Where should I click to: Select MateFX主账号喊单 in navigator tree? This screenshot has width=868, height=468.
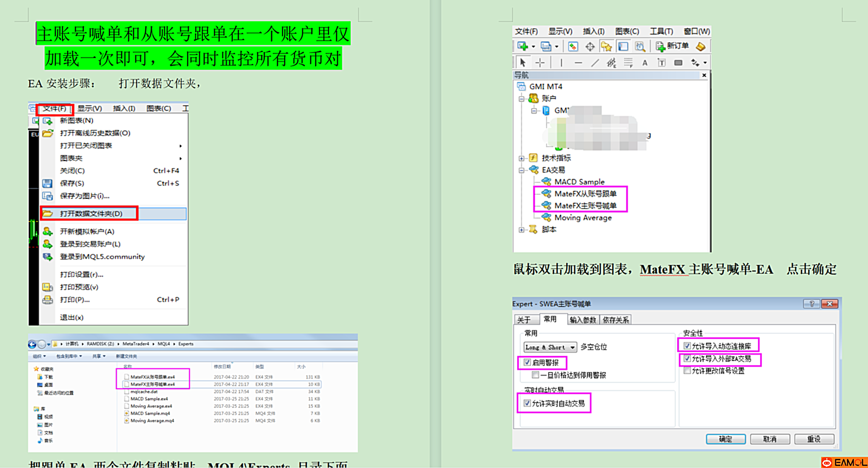[x=585, y=206]
